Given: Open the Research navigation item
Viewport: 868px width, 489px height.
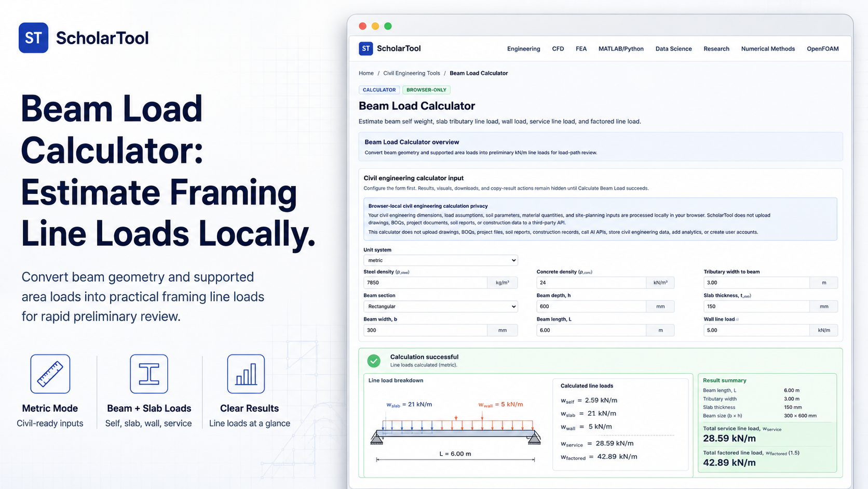Looking at the screenshot, I should coord(716,49).
